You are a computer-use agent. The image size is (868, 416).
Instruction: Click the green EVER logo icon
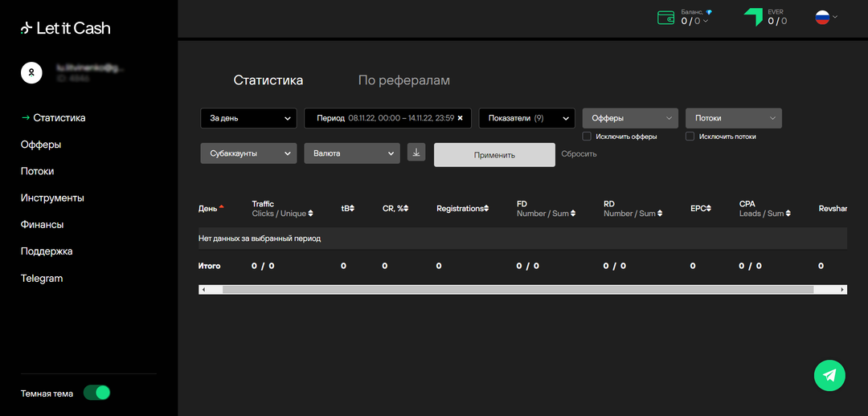(752, 18)
